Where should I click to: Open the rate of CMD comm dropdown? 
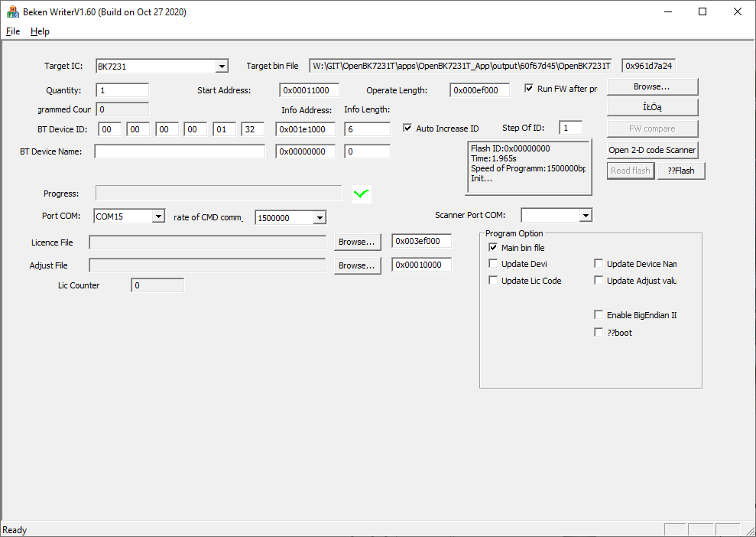320,217
